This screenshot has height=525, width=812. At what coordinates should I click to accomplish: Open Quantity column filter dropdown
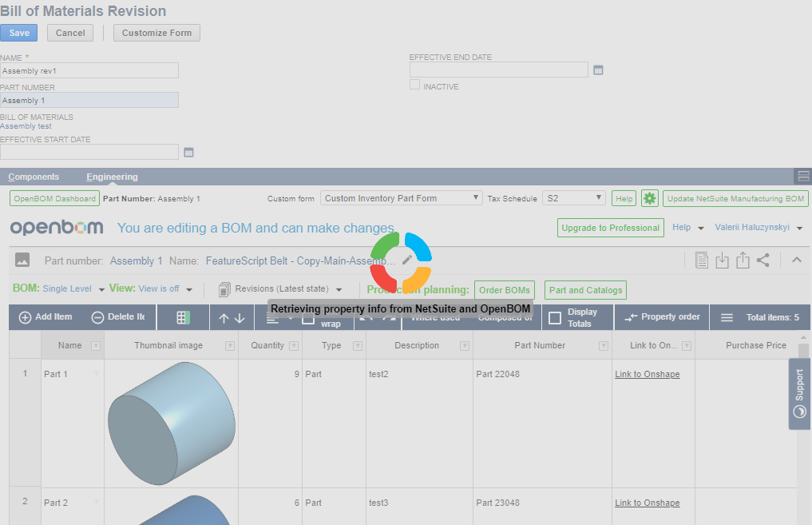click(294, 346)
